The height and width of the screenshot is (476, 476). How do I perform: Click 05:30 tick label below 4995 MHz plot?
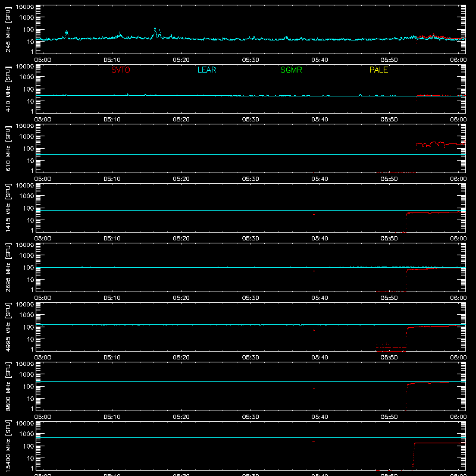pos(250,358)
